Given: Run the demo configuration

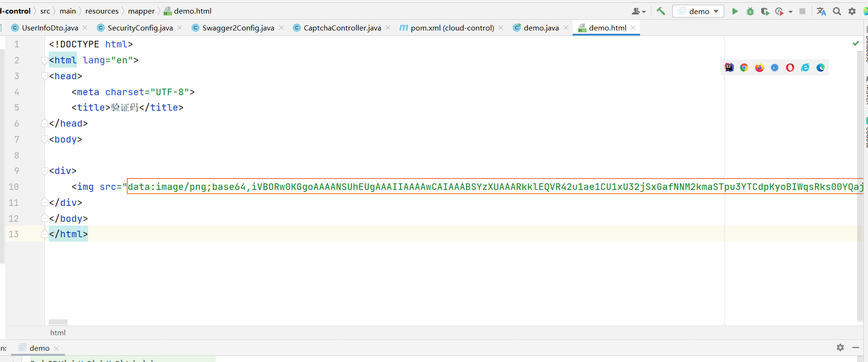Looking at the screenshot, I should (735, 11).
